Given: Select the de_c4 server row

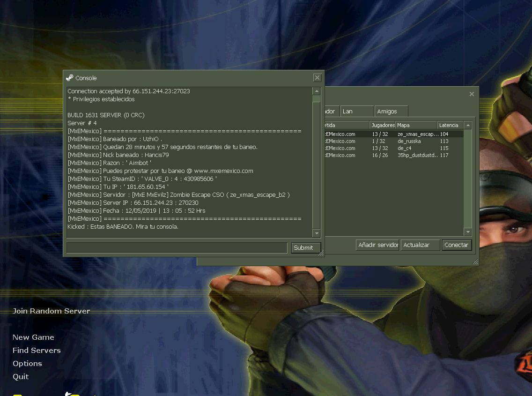Looking at the screenshot, I should (x=394, y=148).
